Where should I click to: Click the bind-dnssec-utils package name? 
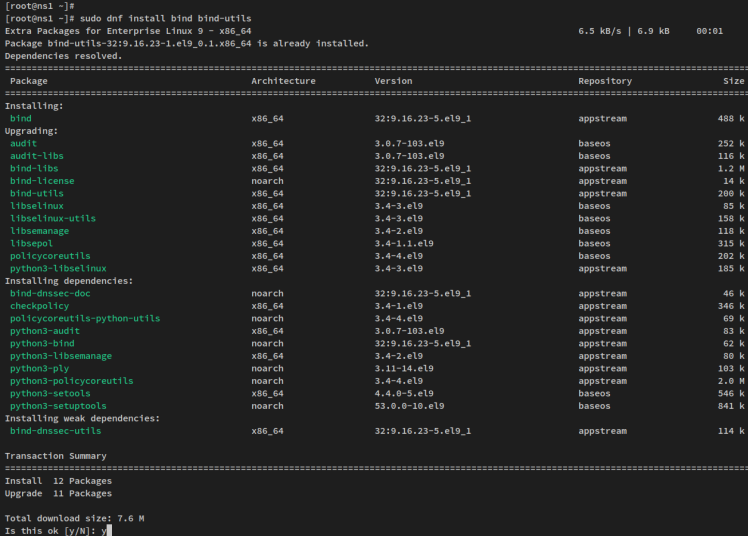click(55, 431)
